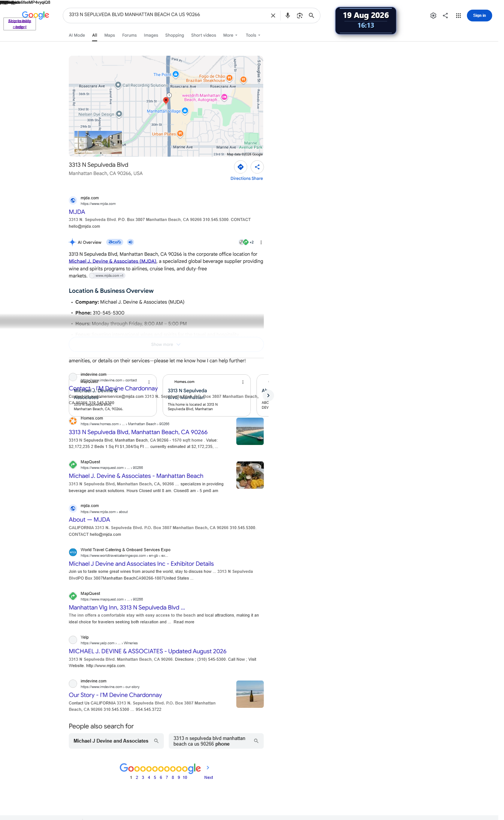Viewport: 504px width, 820px height.
Task: Open About — MJDA result
Action: tap(89, 520)
